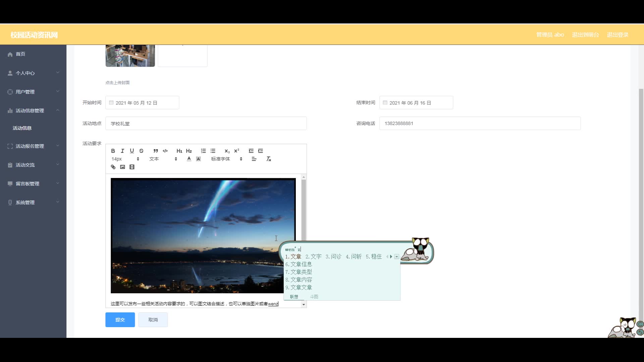Select IME candidate 3 问诊
Image resolution: width=644 pixels, height=362 pixels.
[333, 256]
